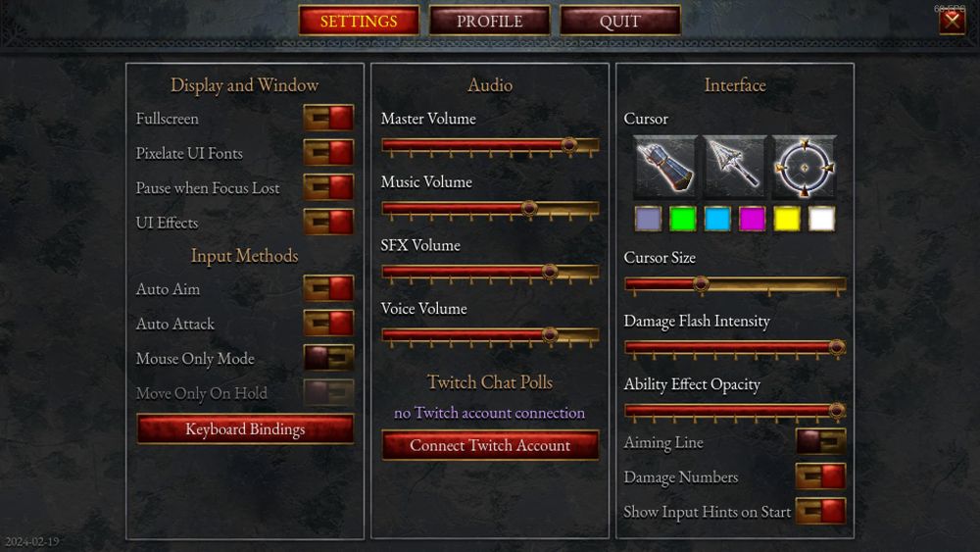Toggle Damage Numbers off
The height and width of the screenshot is (552, 980).
(x=820, y=477)
